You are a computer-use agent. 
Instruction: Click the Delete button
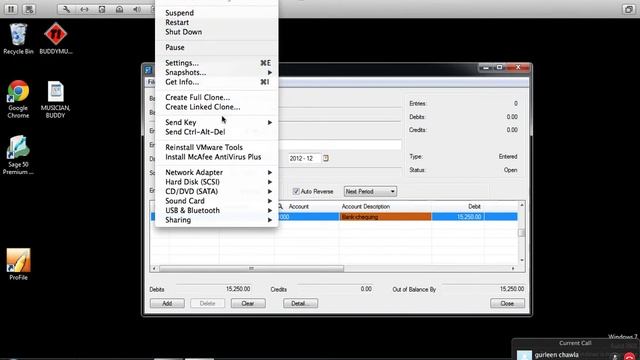click(207, 303)
